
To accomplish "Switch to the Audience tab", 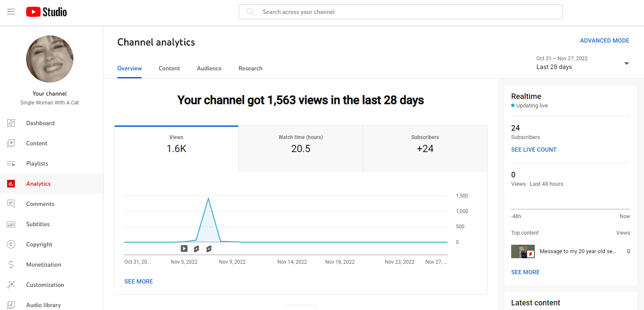I will (209, 68).
